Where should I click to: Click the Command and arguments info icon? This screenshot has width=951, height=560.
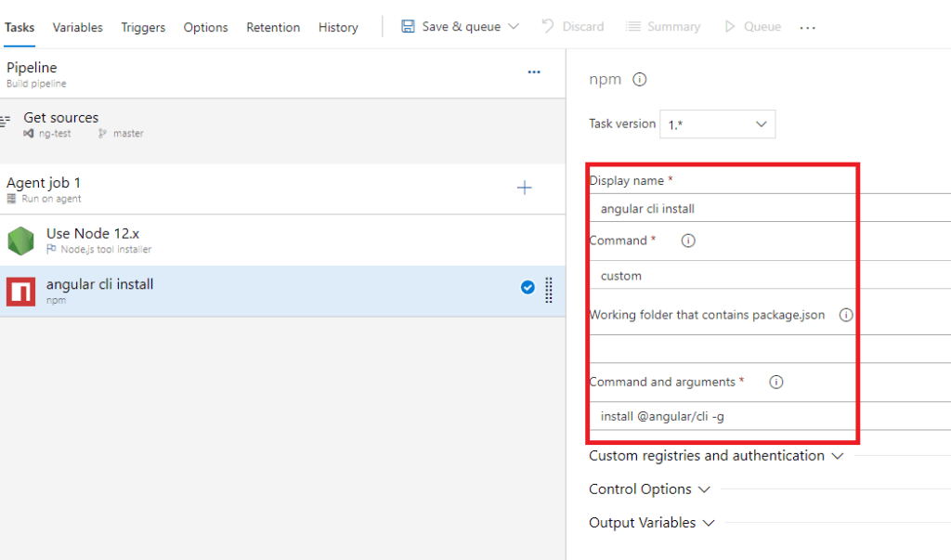pyautogui.click(x=776, y=382)
